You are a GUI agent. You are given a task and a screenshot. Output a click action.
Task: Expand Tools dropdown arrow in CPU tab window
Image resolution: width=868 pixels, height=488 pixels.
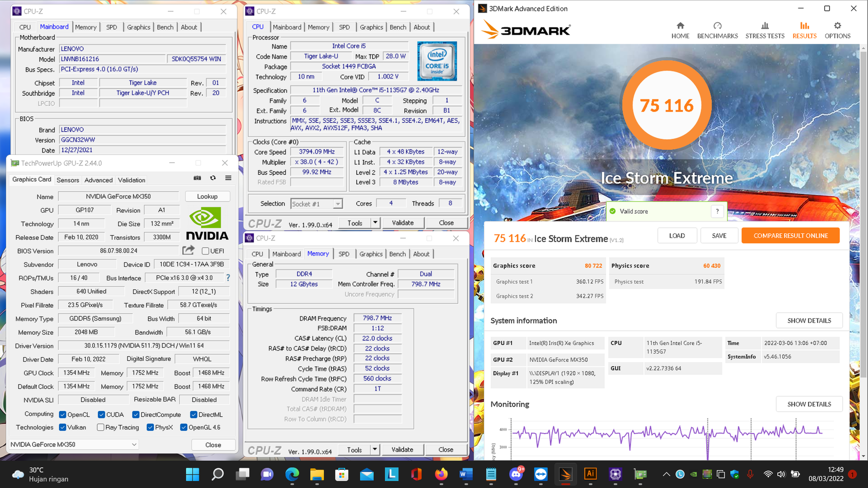pos(375,223)
